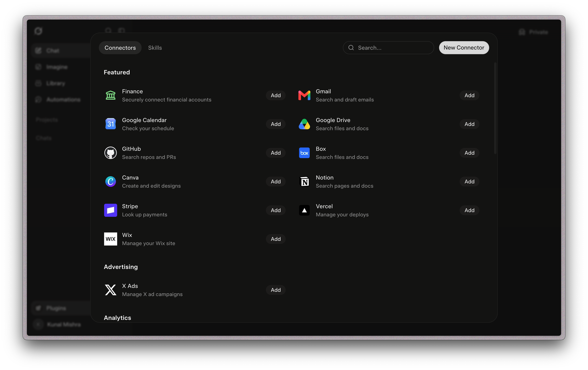Focus the Search connectors field
588x370 pixels.
pyautogui.click(x=388, y=48)
